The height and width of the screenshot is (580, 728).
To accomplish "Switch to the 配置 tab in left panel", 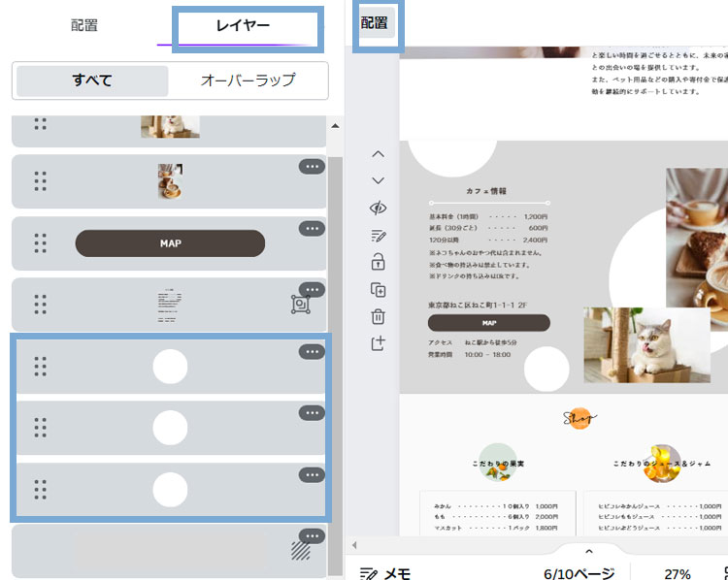I will coord(84,25).
